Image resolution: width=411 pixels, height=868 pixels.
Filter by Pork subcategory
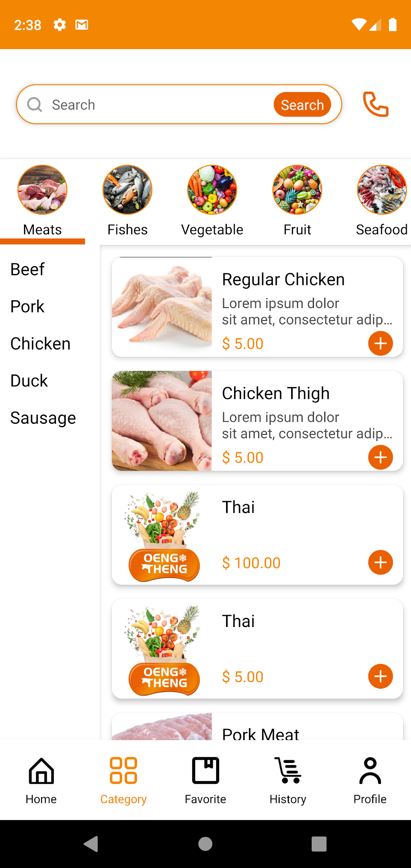[x=27, y=306]
